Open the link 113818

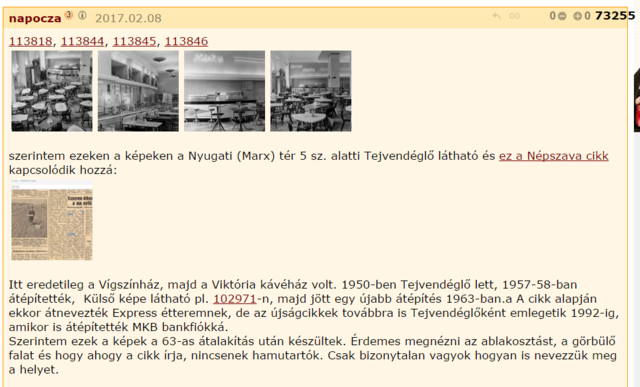click(x=31, y=41)
